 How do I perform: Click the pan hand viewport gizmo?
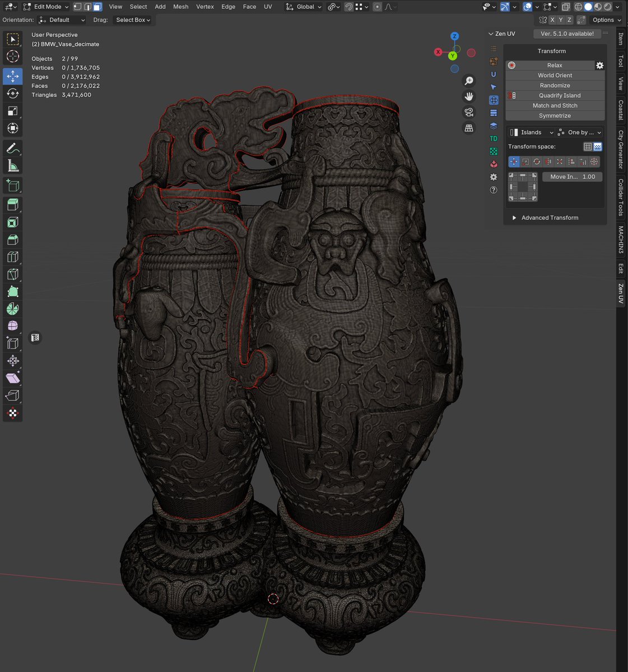469,97
